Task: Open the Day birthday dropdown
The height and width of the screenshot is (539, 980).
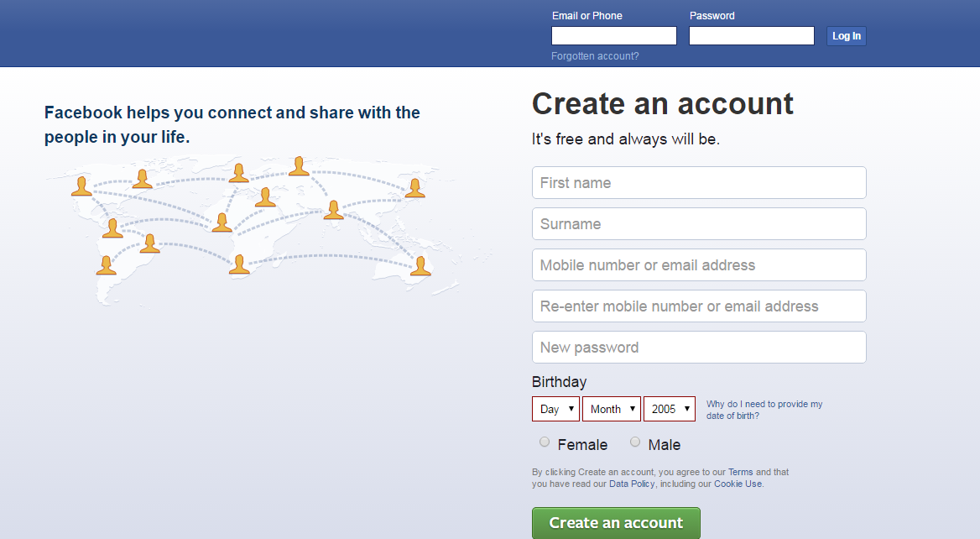Action: point(555,409)
